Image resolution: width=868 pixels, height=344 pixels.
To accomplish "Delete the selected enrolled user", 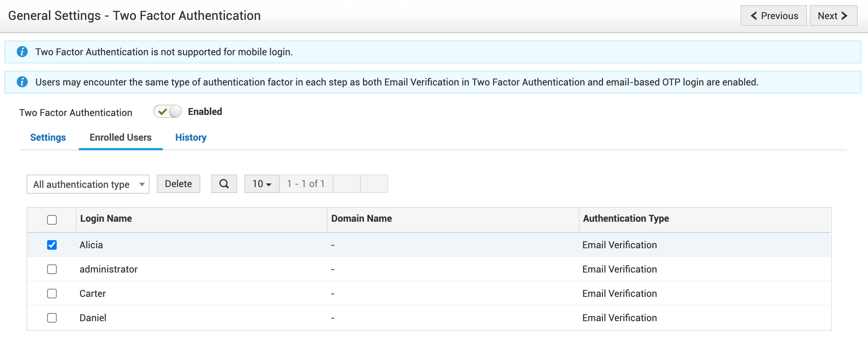I will [178, 184].
